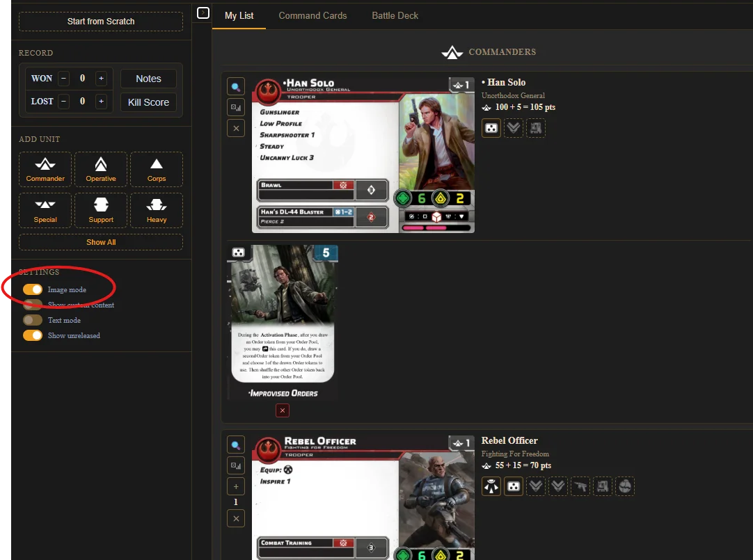This screenshot has height=560, width=753.
Task: Enable the Text mode toggle
Action: pos(33,320)
